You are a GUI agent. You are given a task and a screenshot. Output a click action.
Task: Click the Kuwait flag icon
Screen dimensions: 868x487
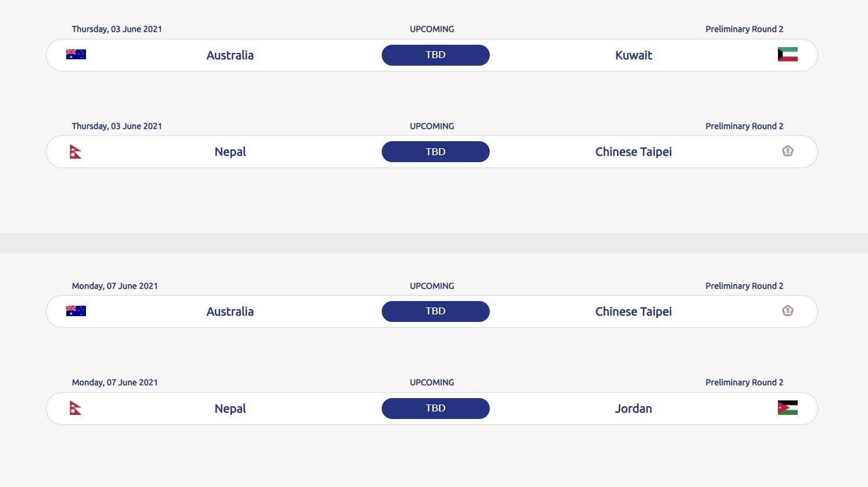tap(787, 55)
